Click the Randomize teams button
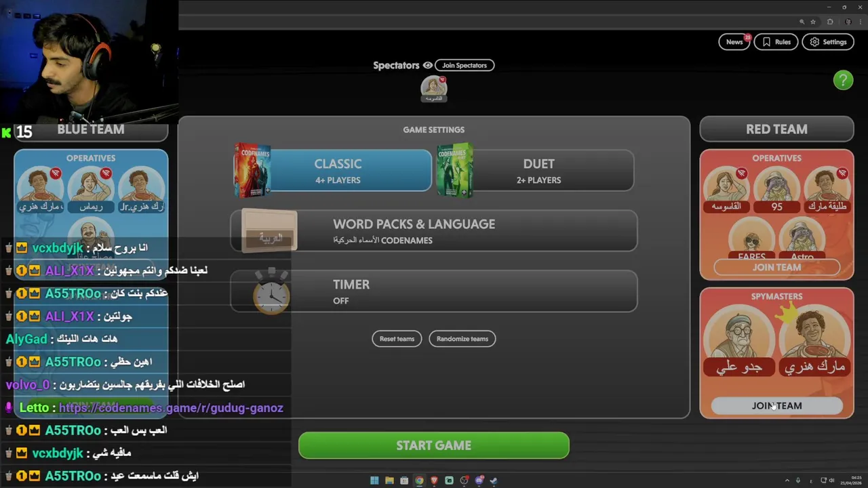 [x=462, y=339]
